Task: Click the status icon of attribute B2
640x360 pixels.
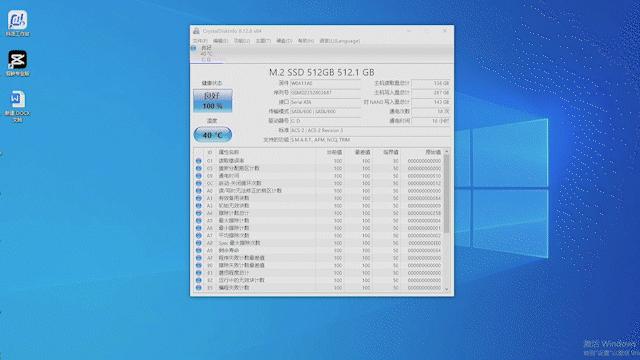Action: tap(198, 280)
